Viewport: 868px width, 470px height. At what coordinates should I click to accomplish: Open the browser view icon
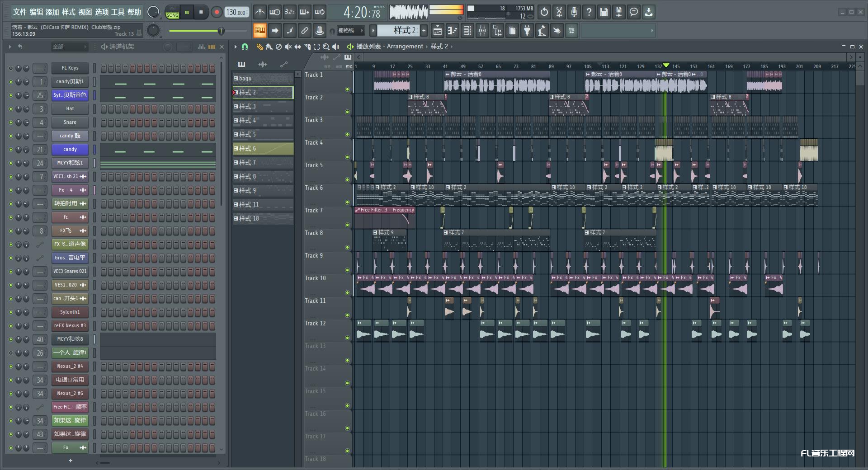coord(497,31)
